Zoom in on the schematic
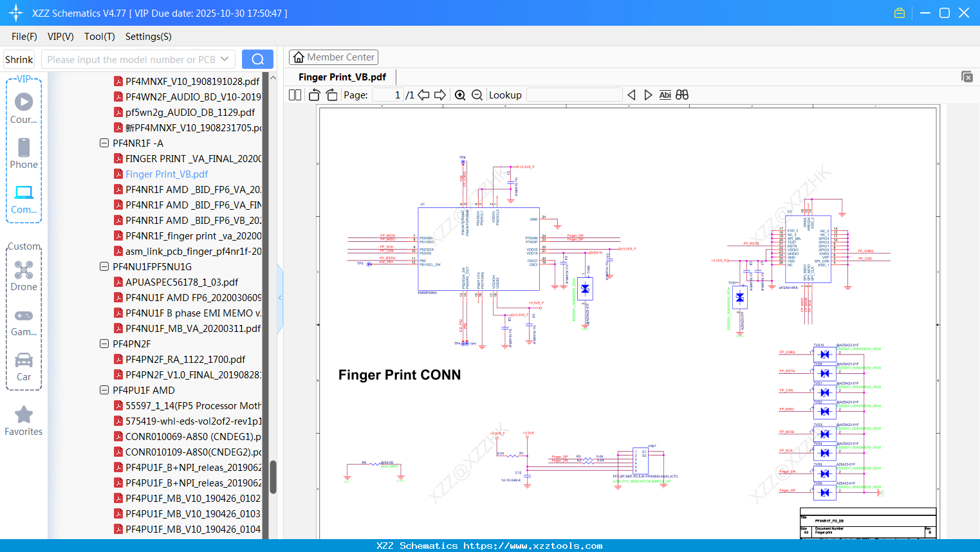 tap(460, 95)
